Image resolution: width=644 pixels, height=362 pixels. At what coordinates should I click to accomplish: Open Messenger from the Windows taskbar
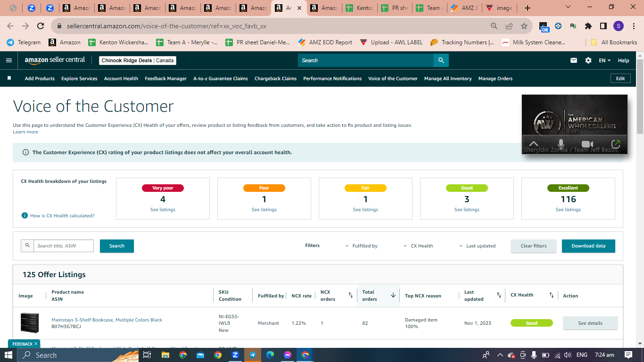(x=288, y=355)
